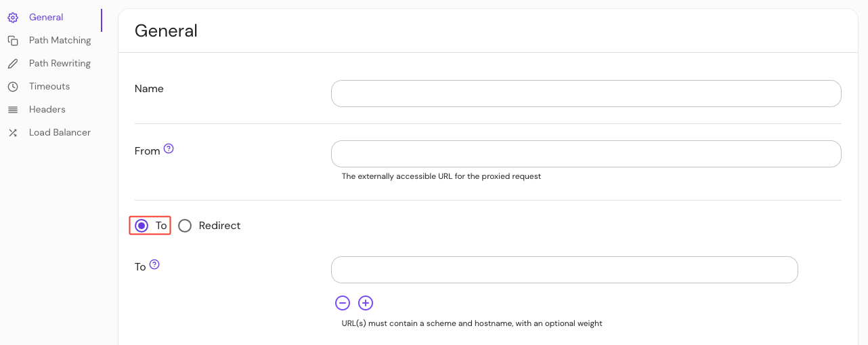The width and height of the screenshot is (868, 345).
Task: Remove a destination URL with minus icon
Action: click(x=343, y=303)
